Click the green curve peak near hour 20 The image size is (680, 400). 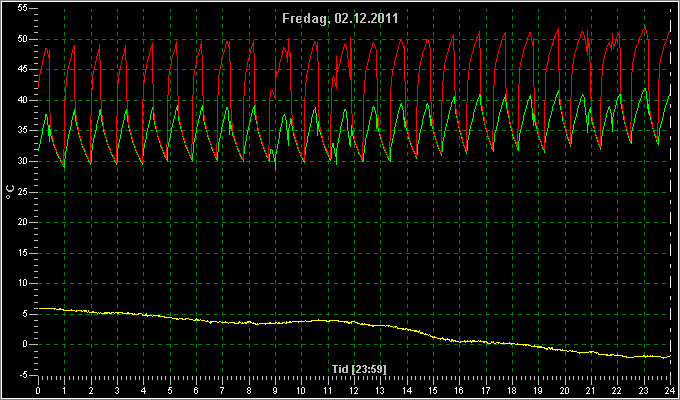click(x=557, y=91)
